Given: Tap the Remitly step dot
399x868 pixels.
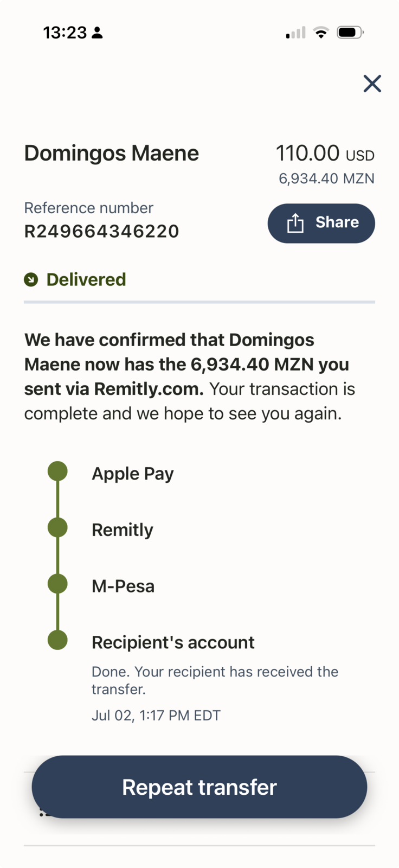Looking at the screenshot, I should (57, 527).
